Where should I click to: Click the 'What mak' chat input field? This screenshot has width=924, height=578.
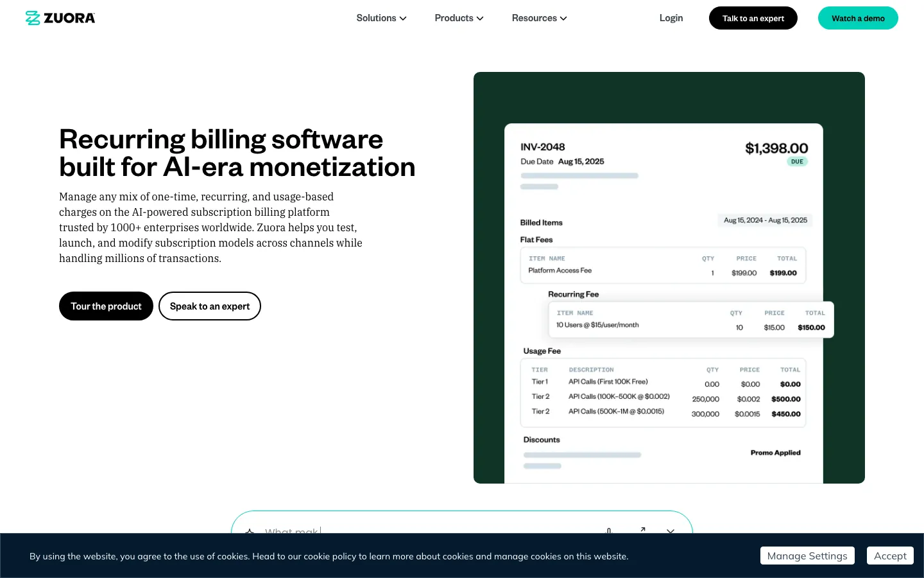[424, 528]
